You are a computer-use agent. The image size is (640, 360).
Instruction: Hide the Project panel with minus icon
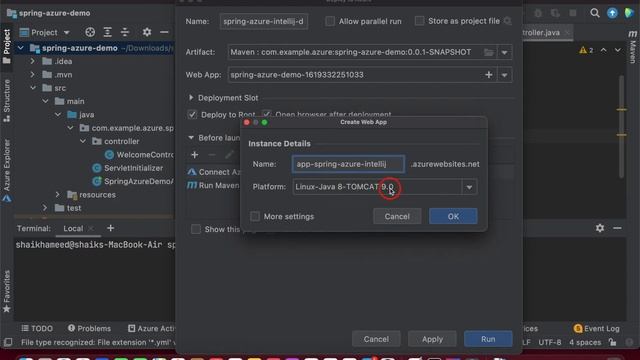tap(164, 32)
